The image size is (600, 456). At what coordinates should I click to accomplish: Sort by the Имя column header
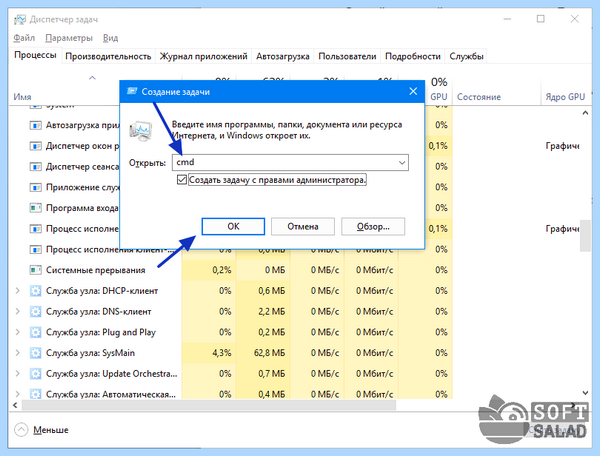(x=22, y=97)
